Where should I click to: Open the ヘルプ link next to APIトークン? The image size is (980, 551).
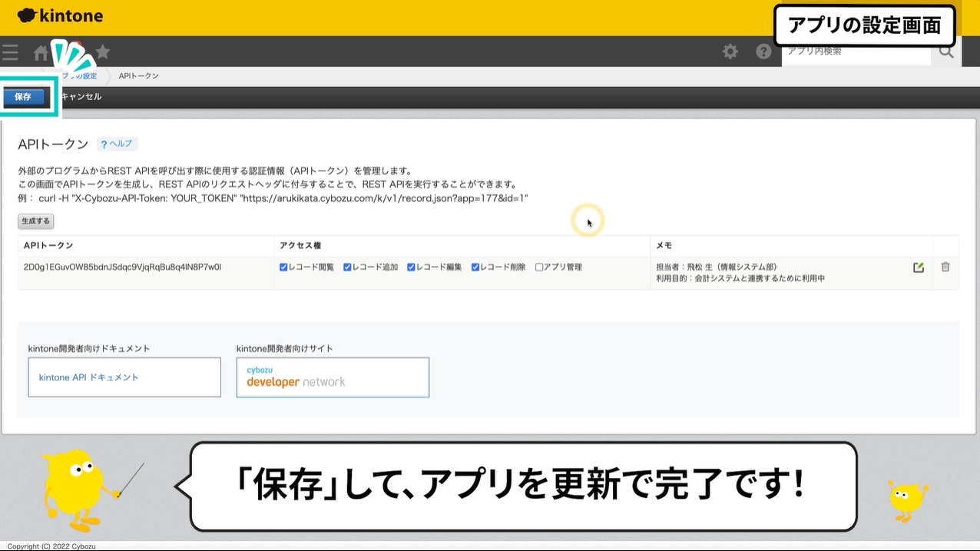(117, 144)
